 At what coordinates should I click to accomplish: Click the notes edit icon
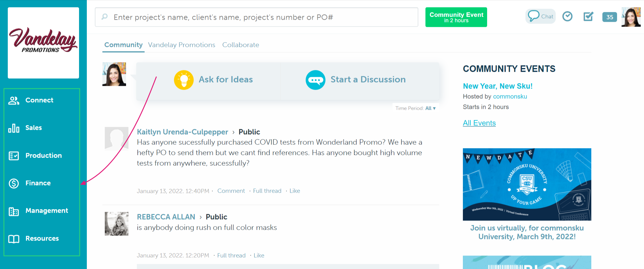coord(588,16)
